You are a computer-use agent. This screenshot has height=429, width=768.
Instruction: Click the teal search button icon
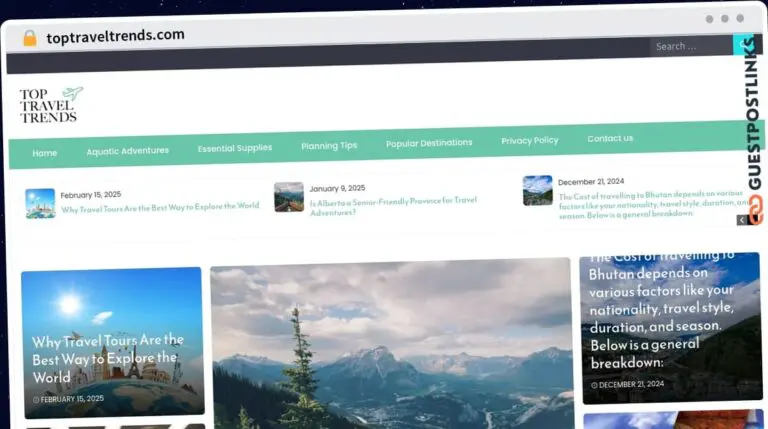743,45
